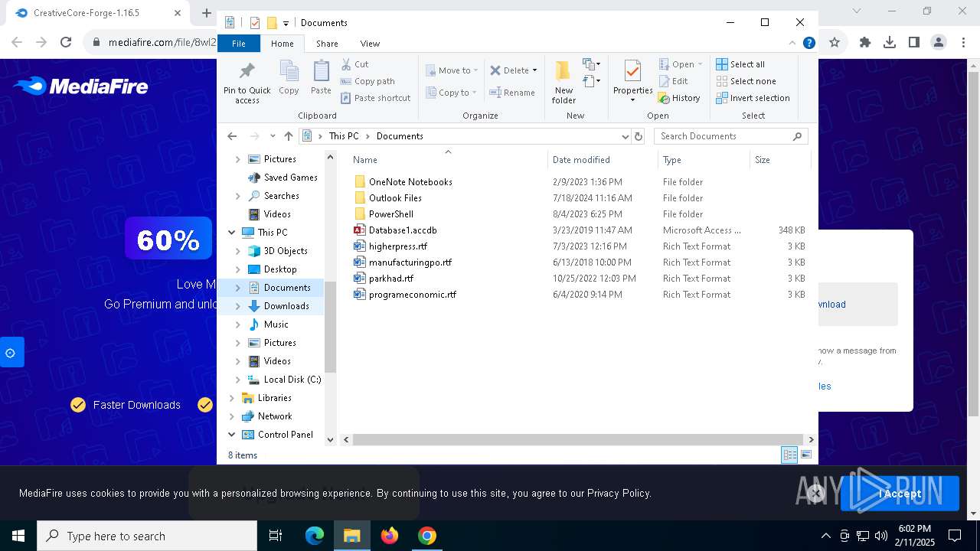Open file History

pos(679,98)
